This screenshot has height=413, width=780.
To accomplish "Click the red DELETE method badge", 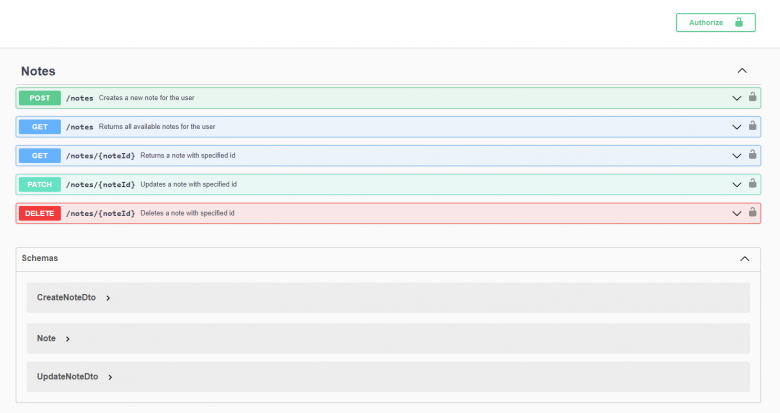I will click(40, 213).
